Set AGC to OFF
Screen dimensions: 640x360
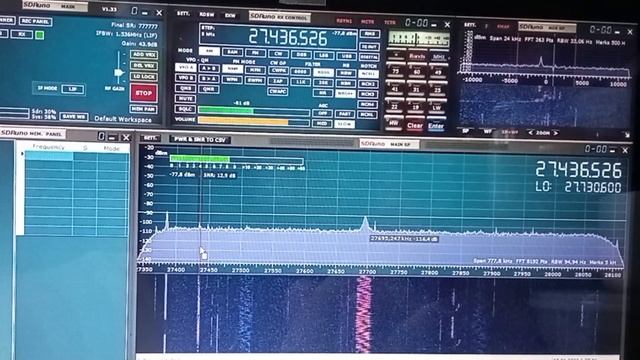click(322, 113)
